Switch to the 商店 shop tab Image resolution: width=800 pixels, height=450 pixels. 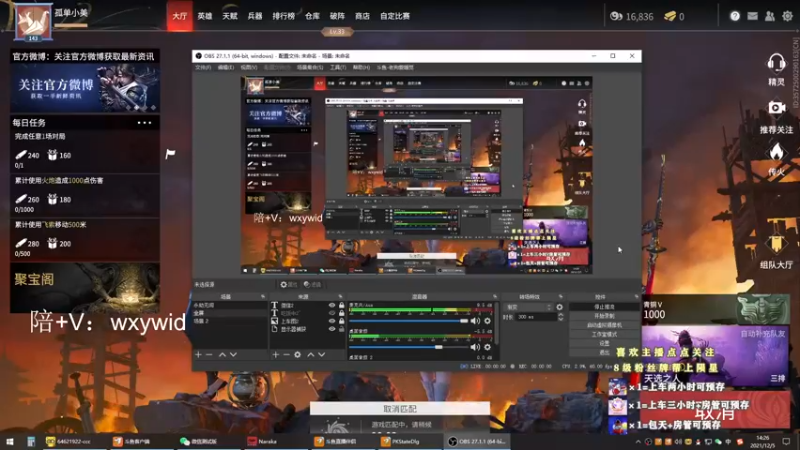[x=362, y=16]
